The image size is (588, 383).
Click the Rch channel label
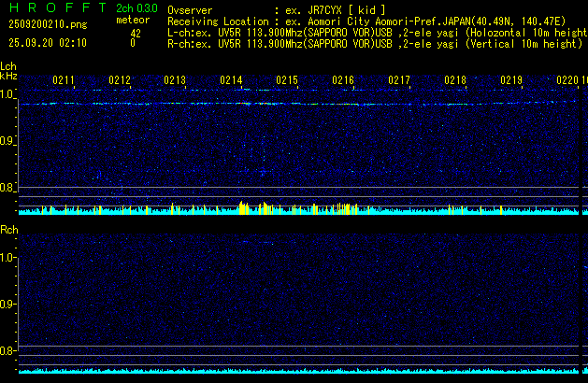(8, 229)
